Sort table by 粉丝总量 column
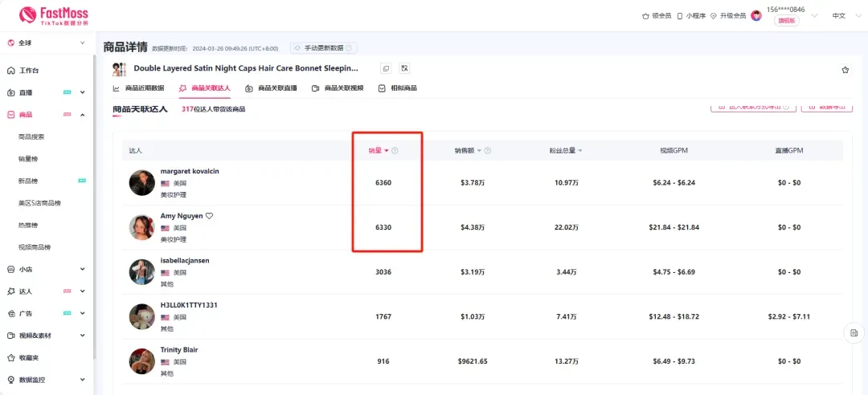868x395 pixels. (566, 151)
